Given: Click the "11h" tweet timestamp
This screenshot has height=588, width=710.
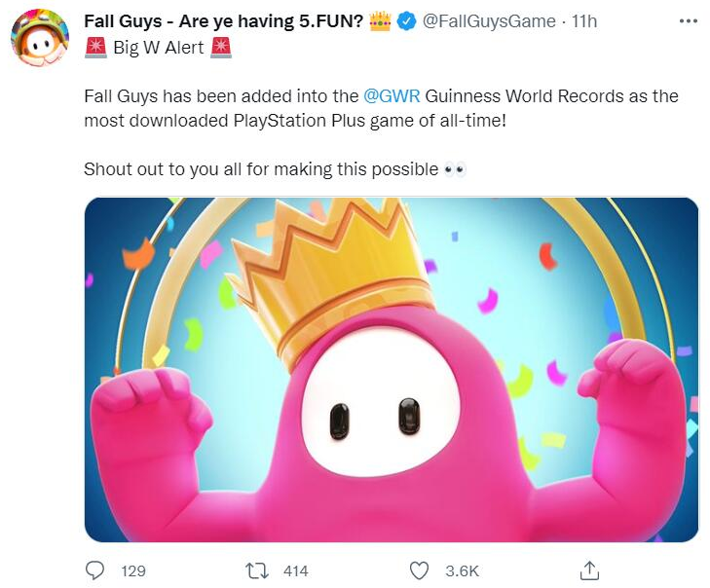Looking at the screenshot, I should [x=584, y=21].
